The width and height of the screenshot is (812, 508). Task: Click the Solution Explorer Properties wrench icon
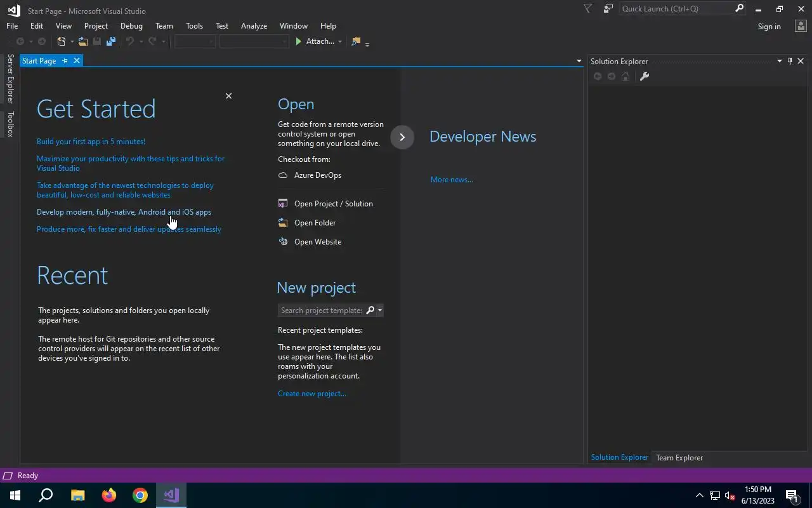tap(644, 76)
